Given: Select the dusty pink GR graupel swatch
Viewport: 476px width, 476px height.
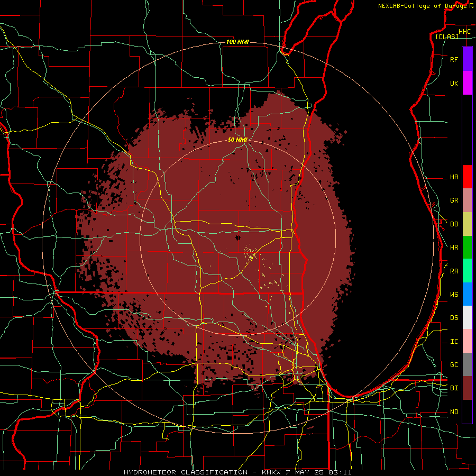Looking at the screenshot, I should pos(467,200).
